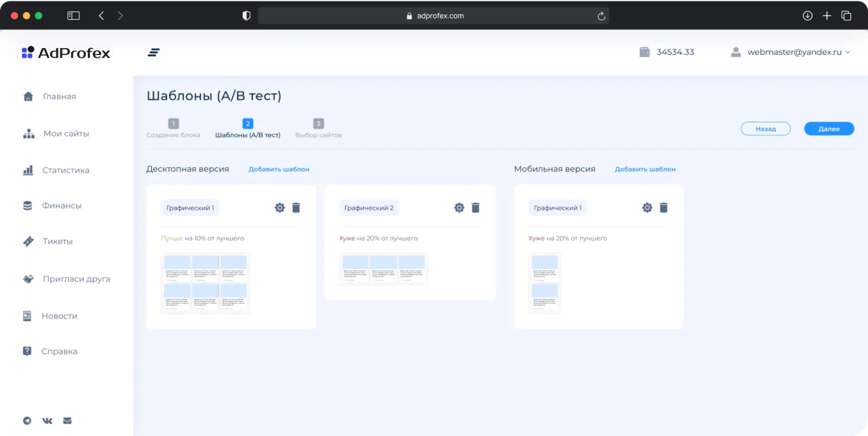This screenshot has width=868, height=436.
Task: Open the VK social link icon
Action: tap(47, 420)
